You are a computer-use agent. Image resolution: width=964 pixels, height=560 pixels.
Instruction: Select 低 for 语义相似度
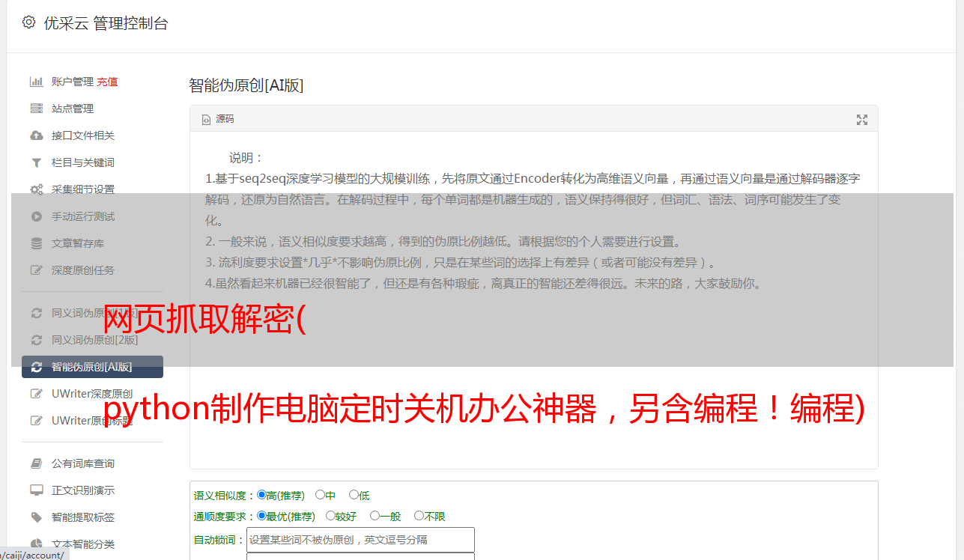click(354, 495)
